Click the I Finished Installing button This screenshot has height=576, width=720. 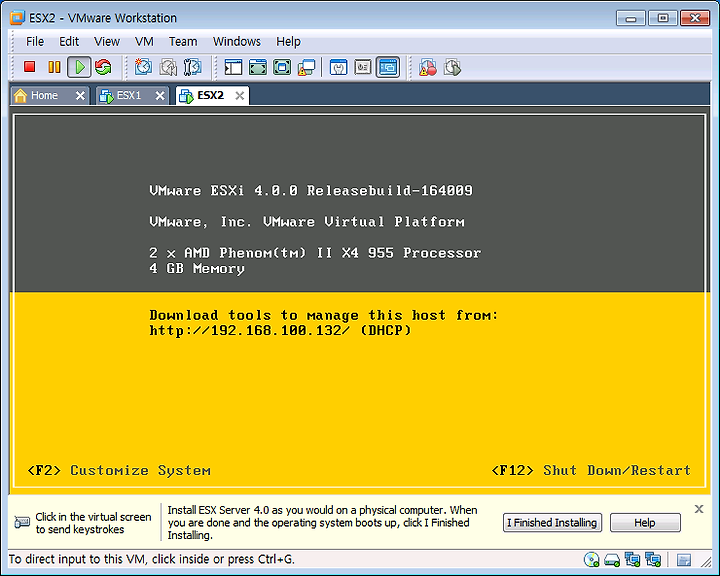click(x=552, y=523)
